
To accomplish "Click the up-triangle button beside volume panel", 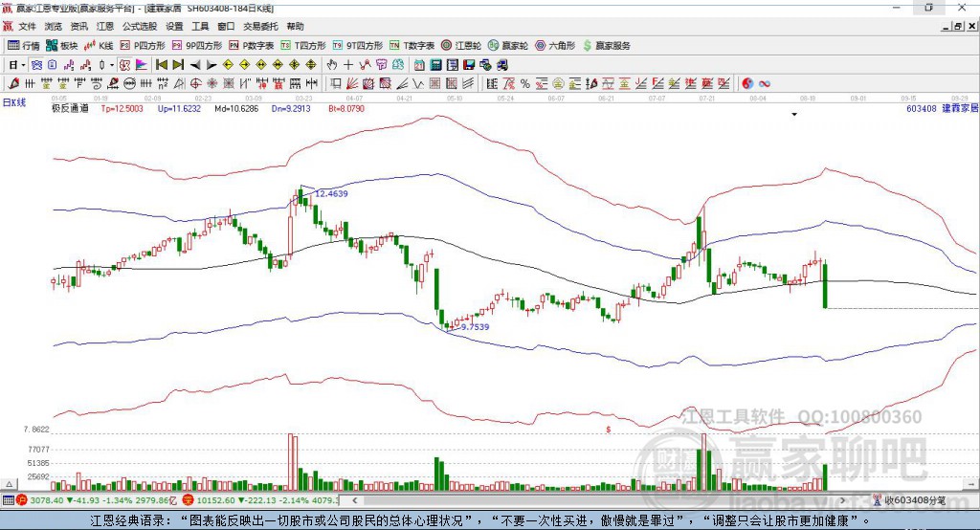I will pos(9,484).
